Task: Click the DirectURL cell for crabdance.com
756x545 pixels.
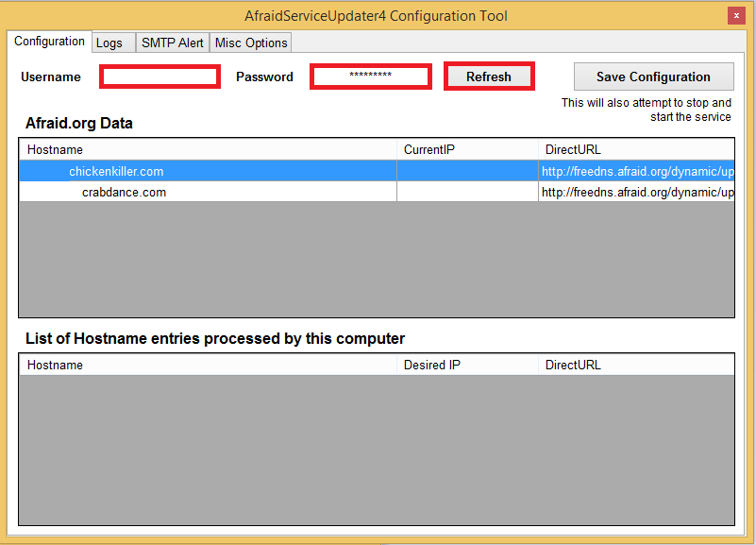Action: [x=636, y=192]
